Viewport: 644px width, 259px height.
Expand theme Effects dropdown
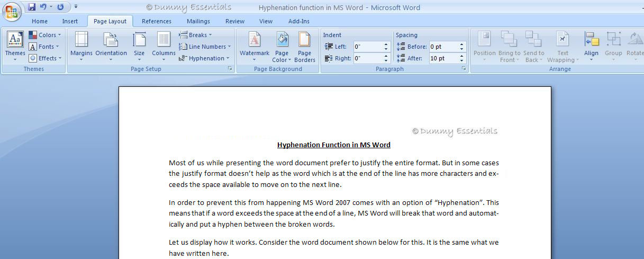tap(45, 58)
